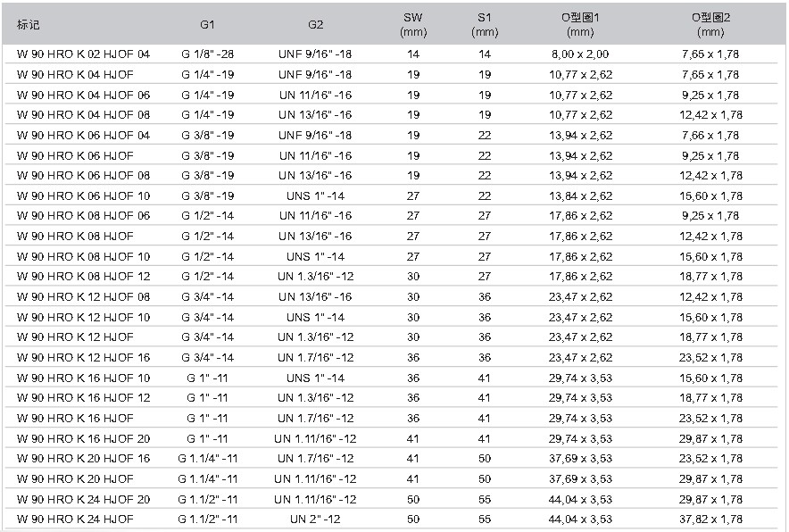Click the UN 1.3/16" -12 cell in K 08 HJOF 12 row
Image resolution: width=789 pixels, height=532 pixels.
coord(315,277)
